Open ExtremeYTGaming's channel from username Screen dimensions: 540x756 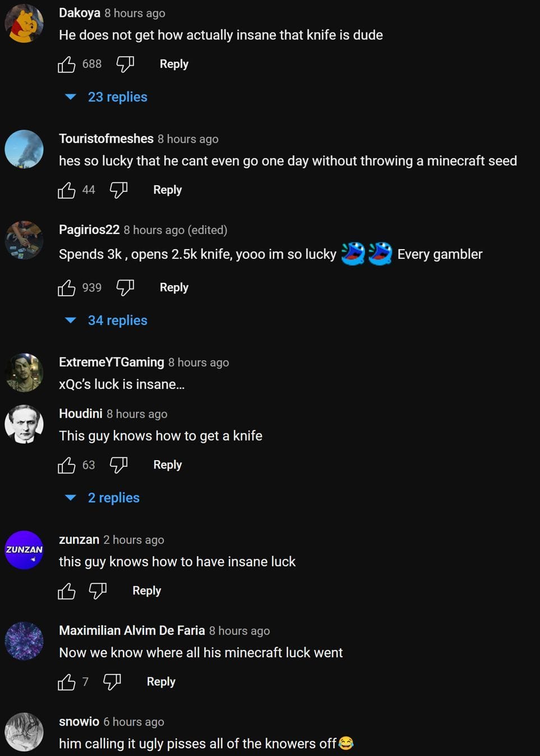coord(111,363)
